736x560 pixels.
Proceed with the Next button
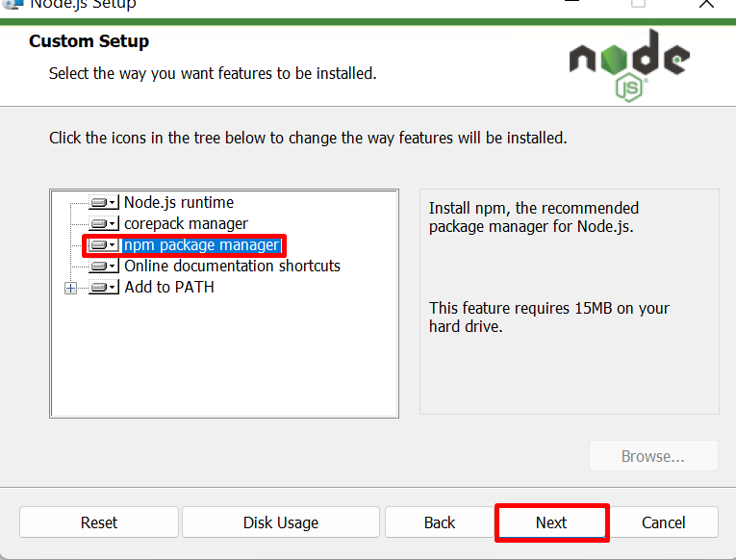[551, 522]
